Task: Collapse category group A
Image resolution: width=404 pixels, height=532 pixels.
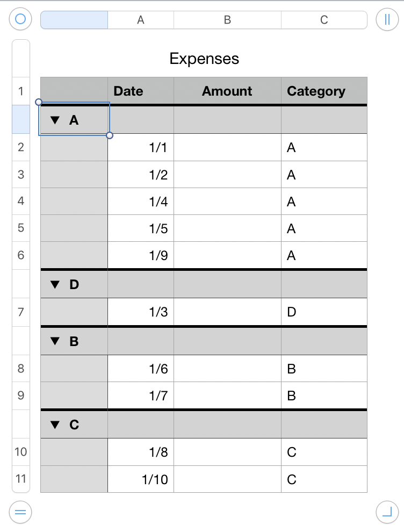Action: coord(54,120)
